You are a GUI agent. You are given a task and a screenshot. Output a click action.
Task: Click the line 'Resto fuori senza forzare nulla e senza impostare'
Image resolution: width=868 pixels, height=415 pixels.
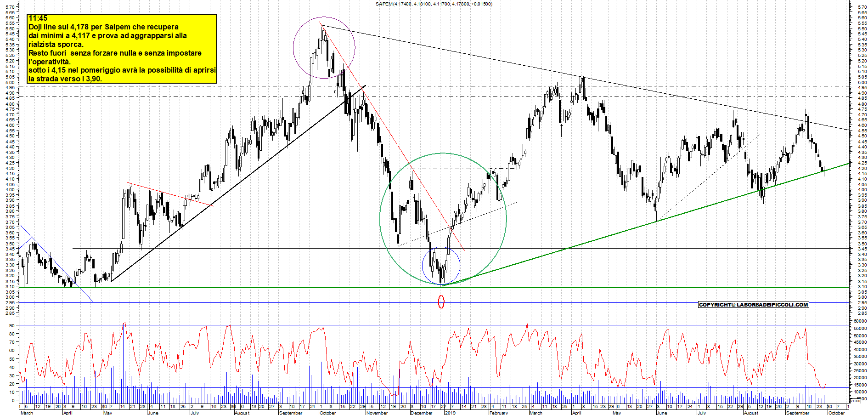coord(115,53)
